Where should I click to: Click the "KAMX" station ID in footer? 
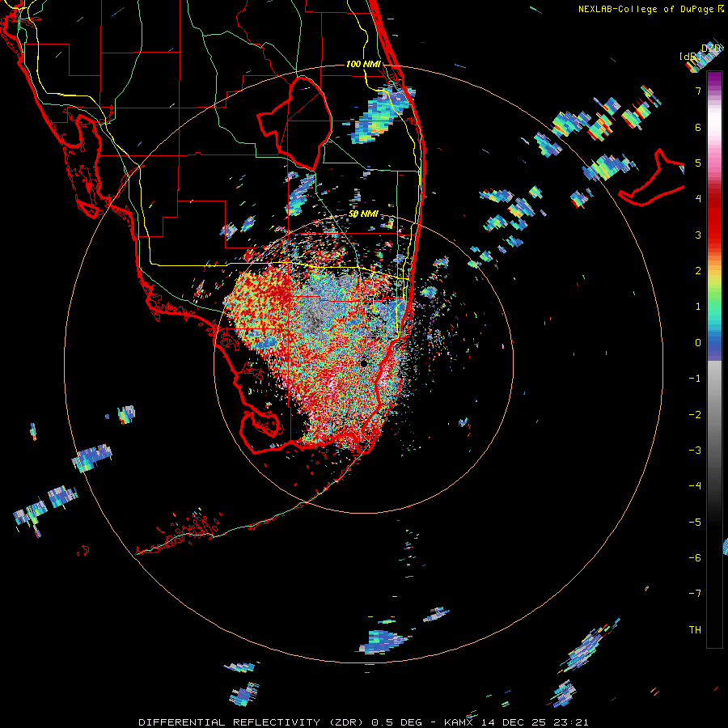coord(460,722)
